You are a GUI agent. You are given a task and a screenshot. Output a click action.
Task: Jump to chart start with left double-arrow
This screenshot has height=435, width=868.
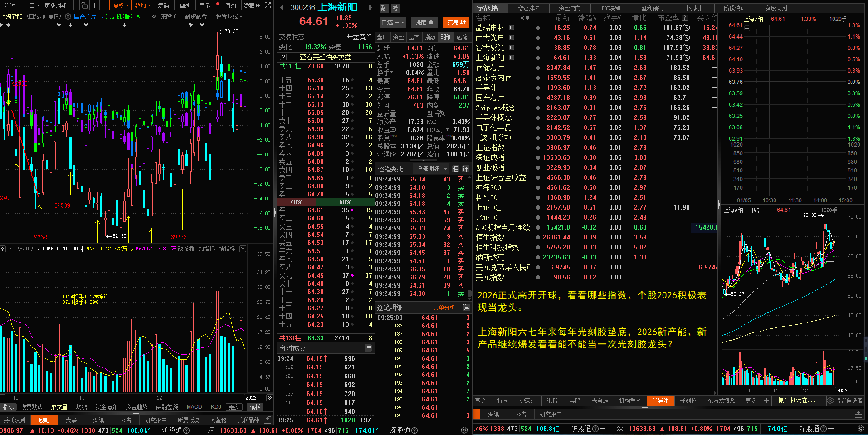pos(3,397)
